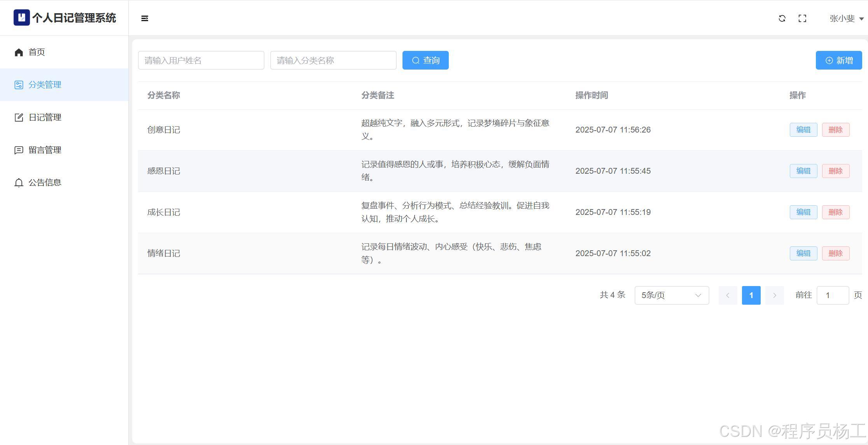Open 公告信息 in sidebar
868x445 pixels.
coord(45,183)
